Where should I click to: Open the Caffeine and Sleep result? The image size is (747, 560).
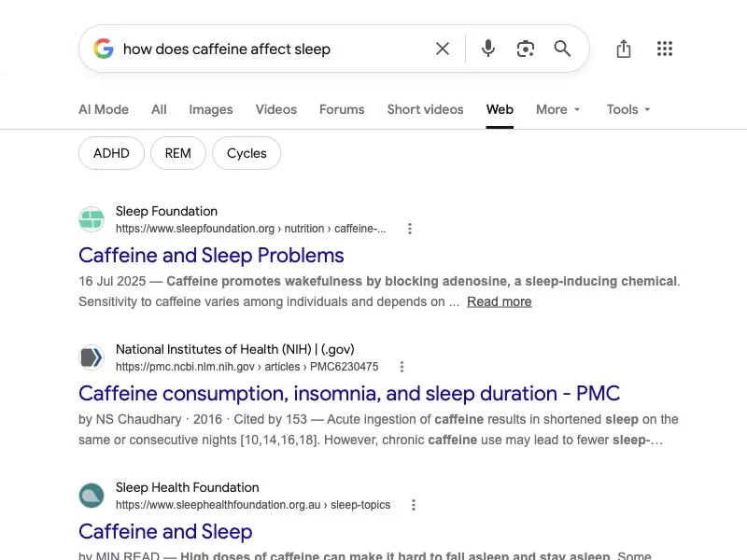pyautogui.click(x=165, y=532)
